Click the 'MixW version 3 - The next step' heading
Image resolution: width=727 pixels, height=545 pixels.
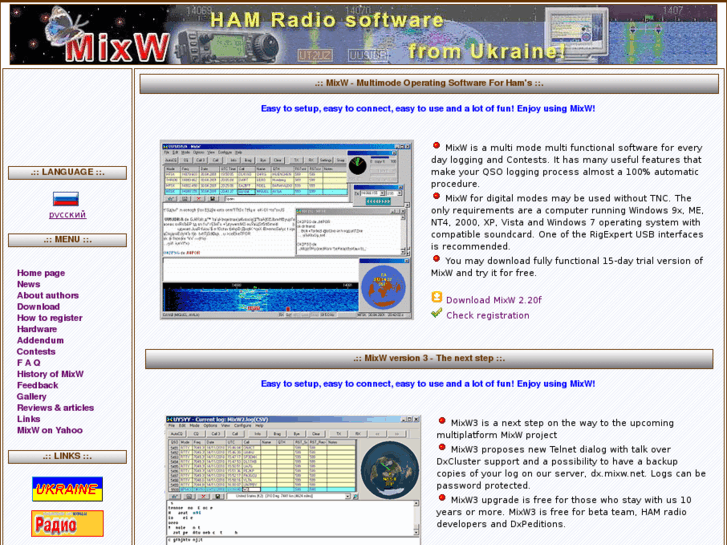[x=429, y=359]
